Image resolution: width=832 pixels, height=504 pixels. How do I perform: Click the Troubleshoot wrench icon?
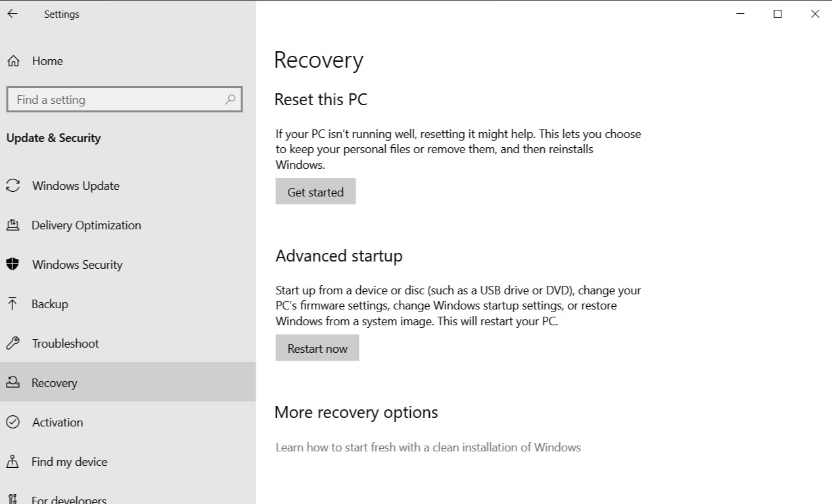12,343
